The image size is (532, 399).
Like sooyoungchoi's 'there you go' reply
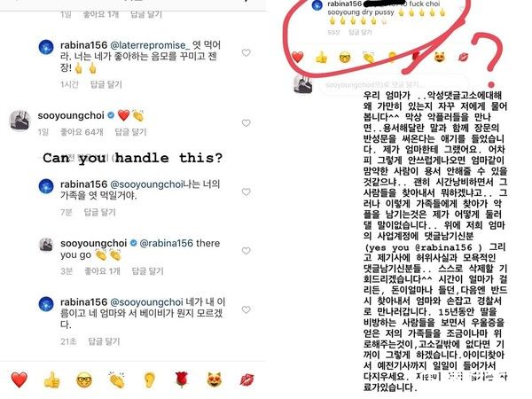[x=246, y=251]
